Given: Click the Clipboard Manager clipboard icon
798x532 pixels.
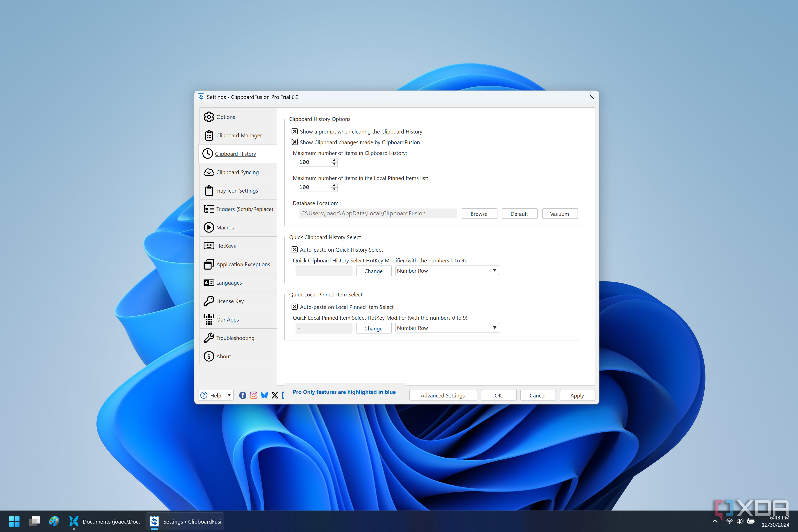Looking at the screenshot, I should coord(209,135).
